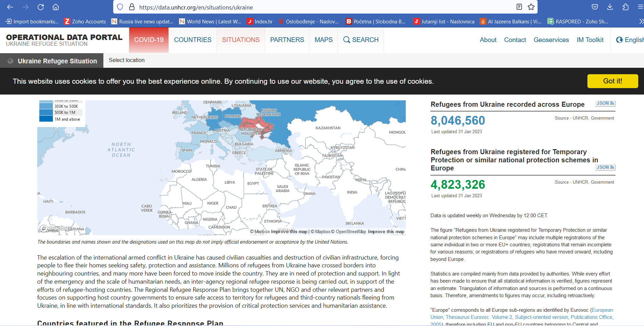Open the Pocket save icon
Viewport: 644px width, 326px height.
pos(595,7)
